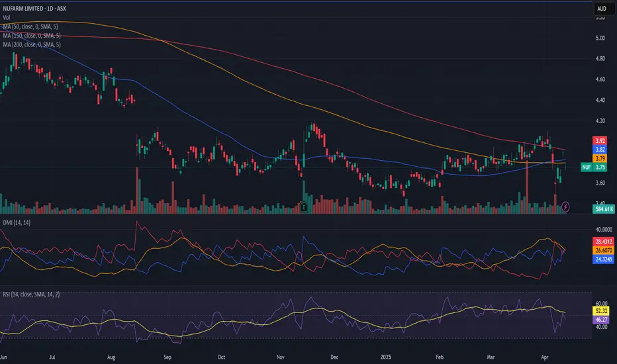Click the NUF ticker price tag
This screenshot has height=364, width=617.
click(587, 167)
